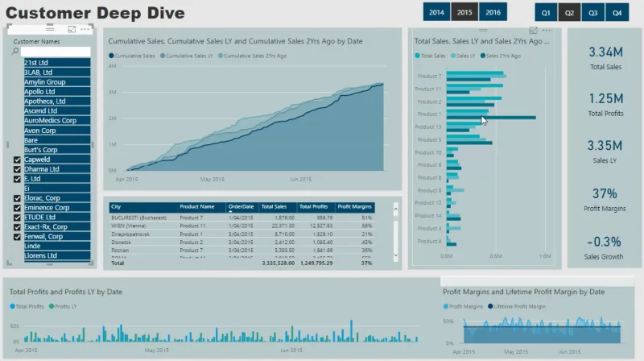644x361 pixels.
Task: Click the customer names search field
Action: (x=56, y=52)
